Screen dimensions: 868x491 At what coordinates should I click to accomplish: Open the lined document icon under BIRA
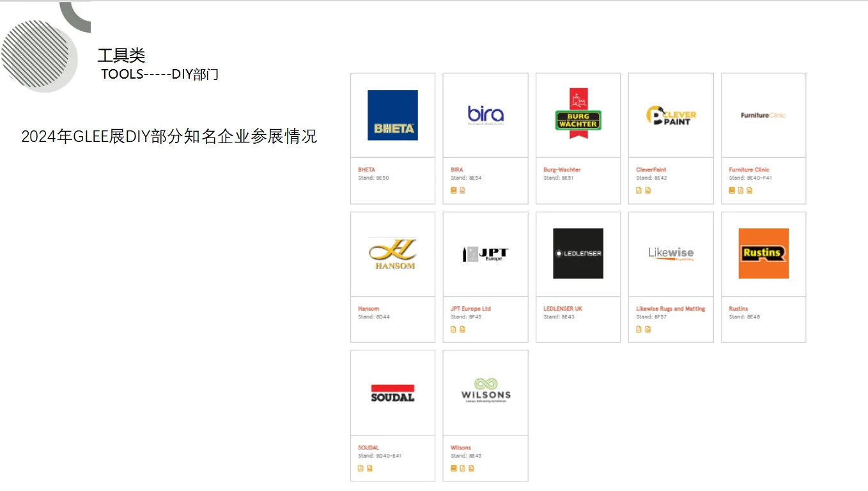[x=463, y=191]
